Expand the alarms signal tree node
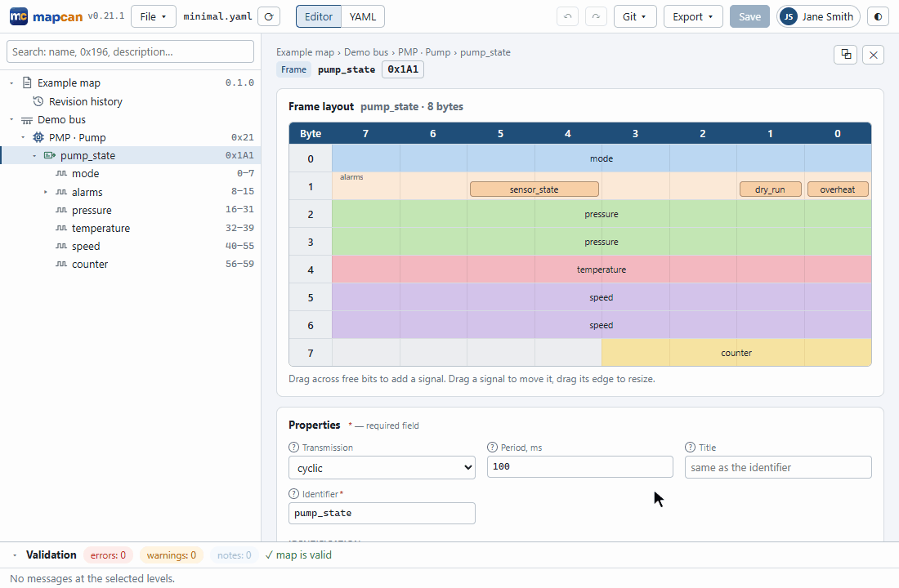The height and width of the screenshot is (588, 899). (46, 192)
